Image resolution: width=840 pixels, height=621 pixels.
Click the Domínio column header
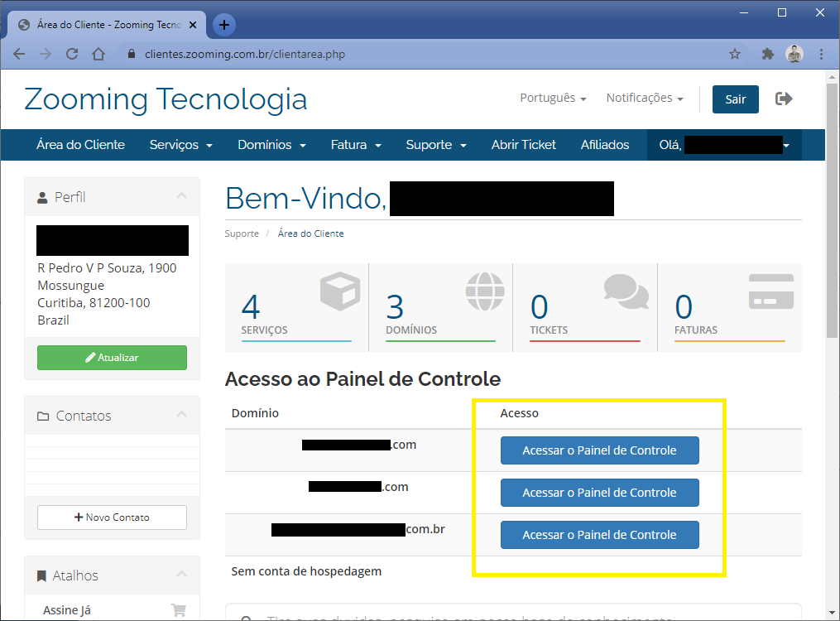255,413
